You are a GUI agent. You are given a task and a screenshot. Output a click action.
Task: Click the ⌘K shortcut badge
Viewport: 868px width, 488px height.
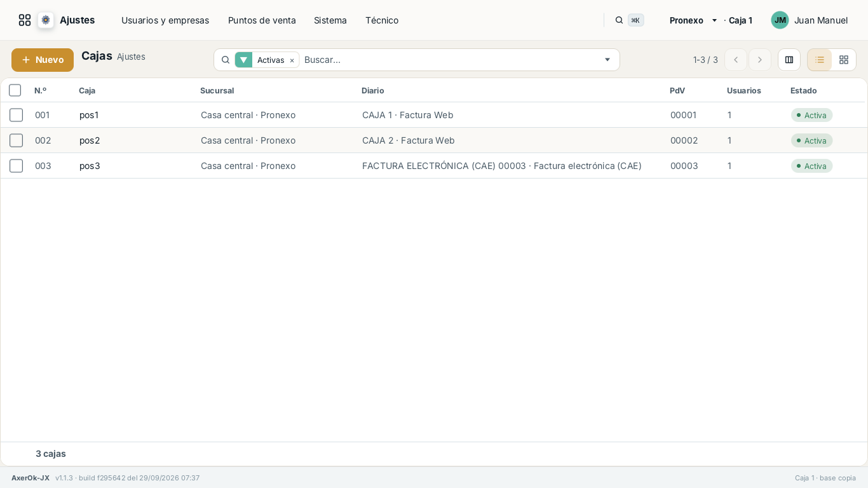pyautogui.click(x=635, y=20)
